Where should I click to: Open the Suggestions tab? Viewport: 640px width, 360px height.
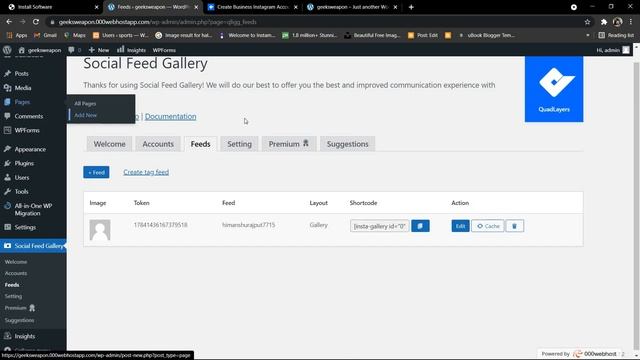click(347, 144)
